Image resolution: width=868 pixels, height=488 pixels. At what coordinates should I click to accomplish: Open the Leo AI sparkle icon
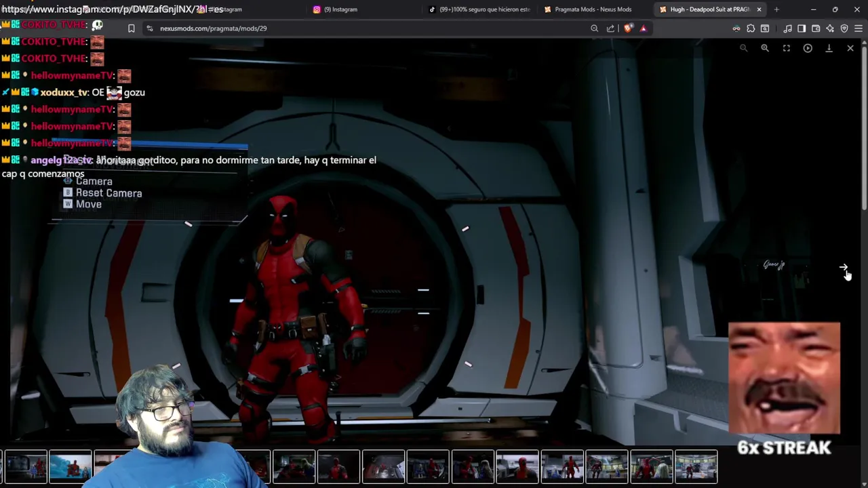point(830,28)
